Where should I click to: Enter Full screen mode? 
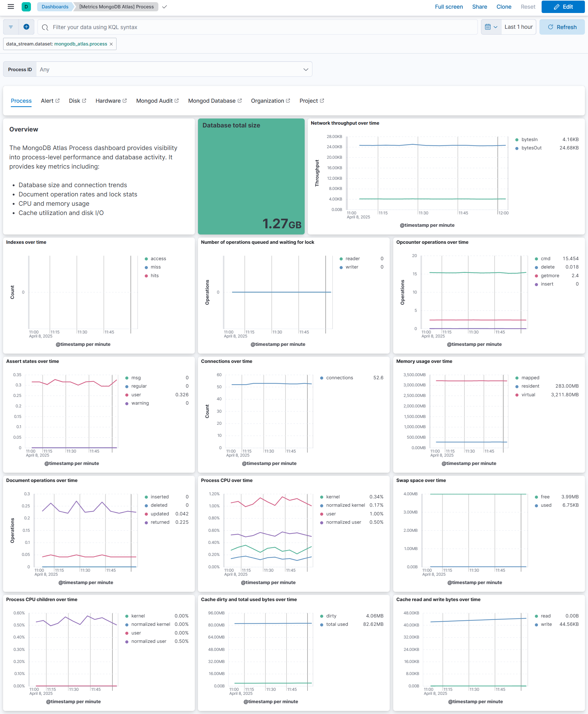click(449, 6)
